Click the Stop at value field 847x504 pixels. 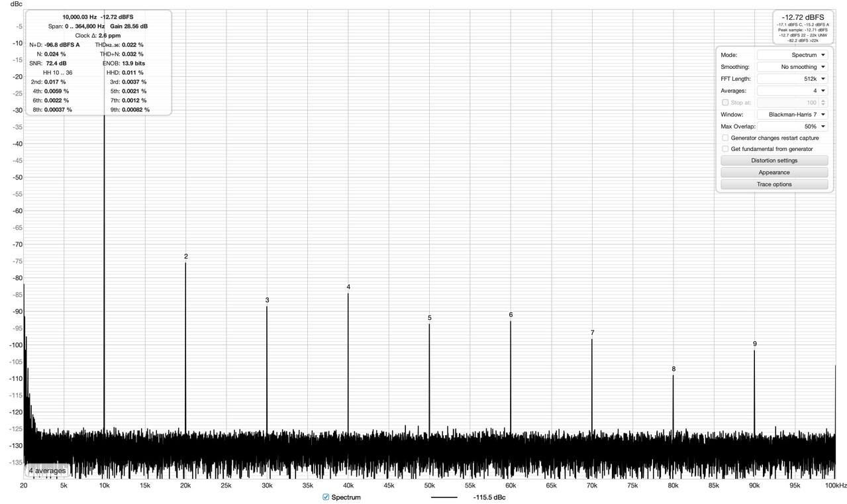(788, 103)
